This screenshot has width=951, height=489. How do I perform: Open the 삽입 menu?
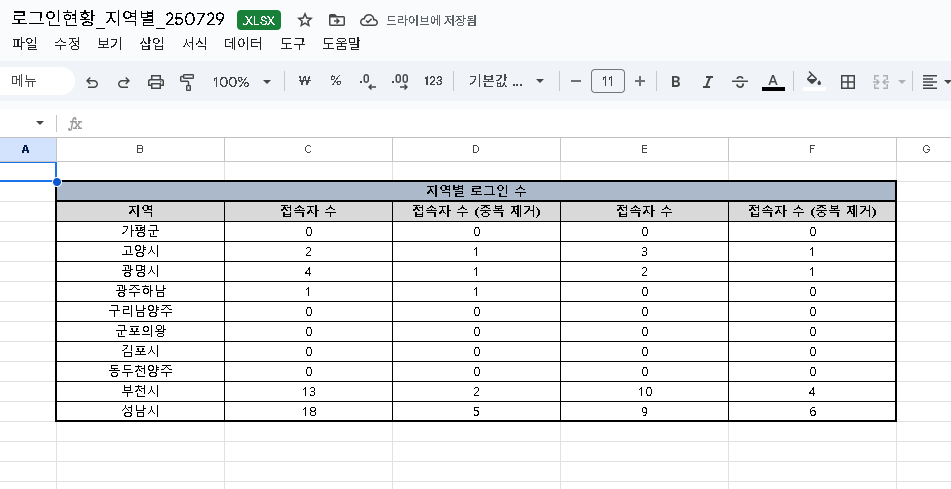pos(152,44)
